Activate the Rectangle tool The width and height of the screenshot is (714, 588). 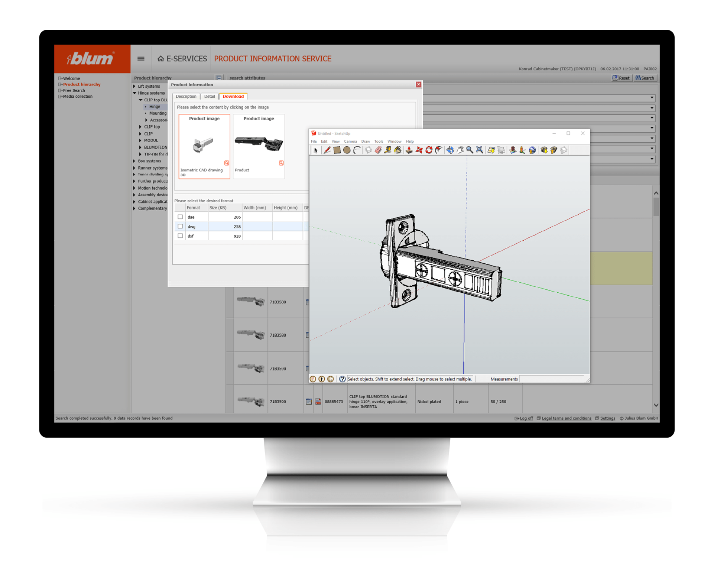point(337,150)
